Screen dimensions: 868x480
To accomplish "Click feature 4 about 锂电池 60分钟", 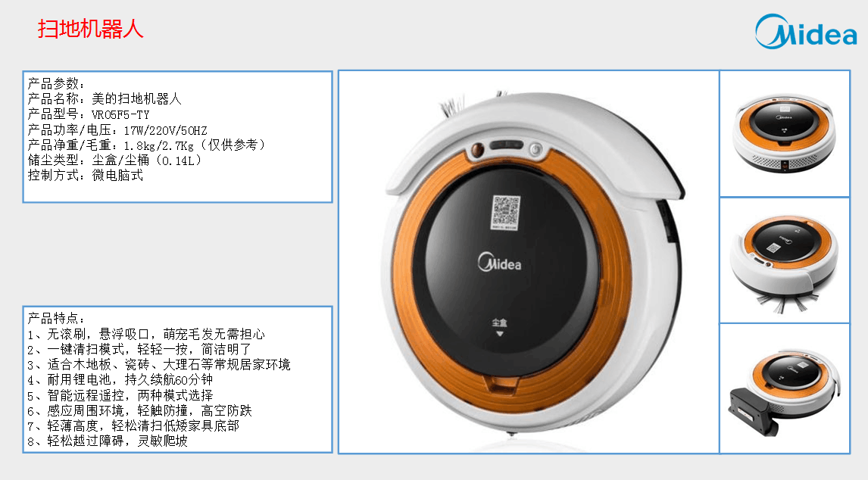I will pyautogui.click(x=120, y=380).
